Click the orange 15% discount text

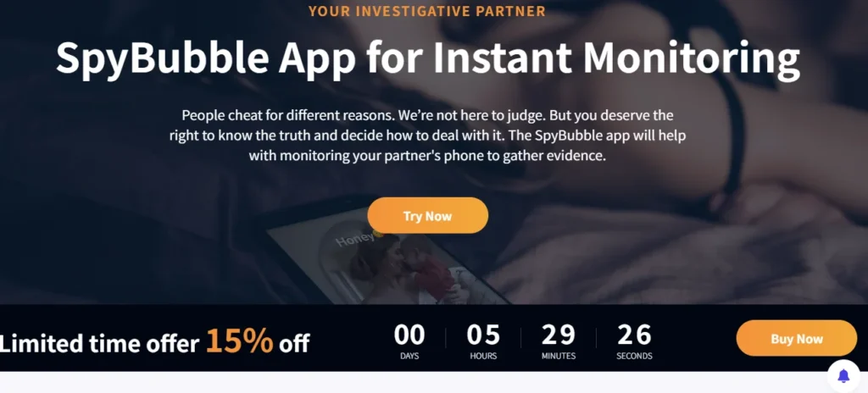[239, 340]
